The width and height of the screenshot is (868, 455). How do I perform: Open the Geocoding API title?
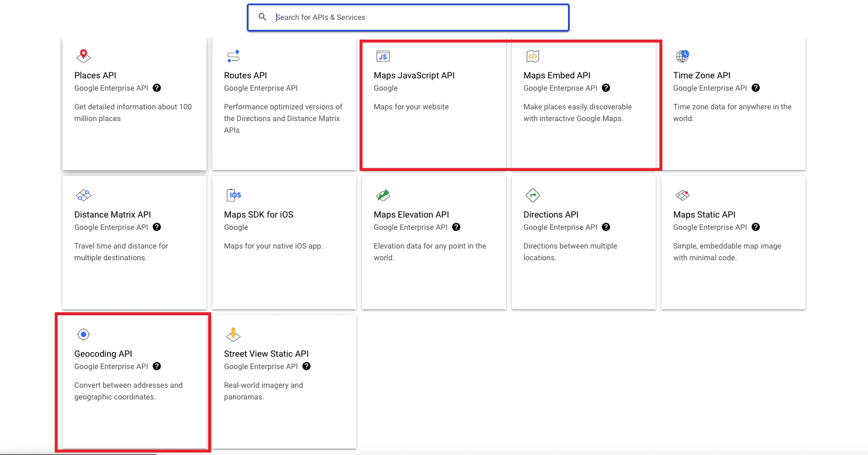click(104, 354)
